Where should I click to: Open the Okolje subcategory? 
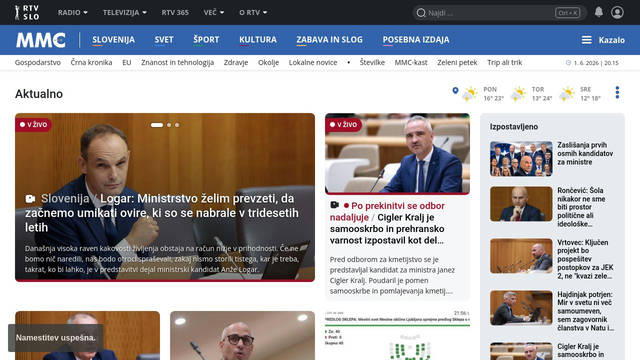269,62
